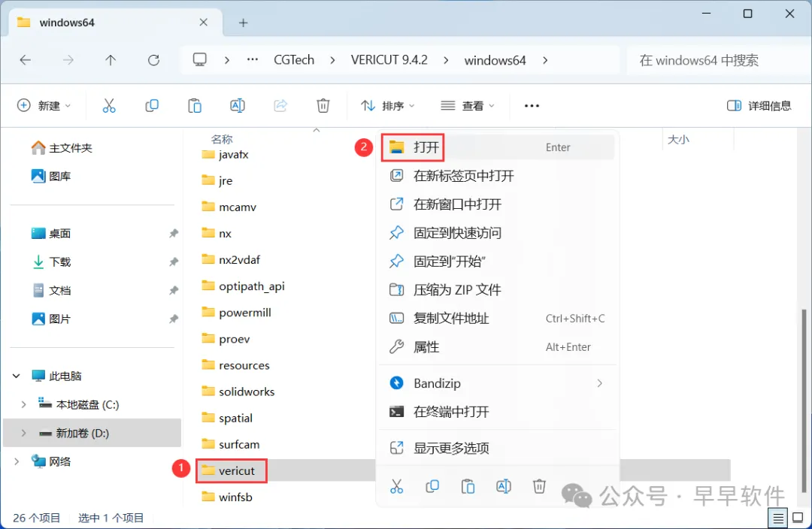The image size is (812, 529).
Task: Choose 在终端中打开
Action: [497, 412]
